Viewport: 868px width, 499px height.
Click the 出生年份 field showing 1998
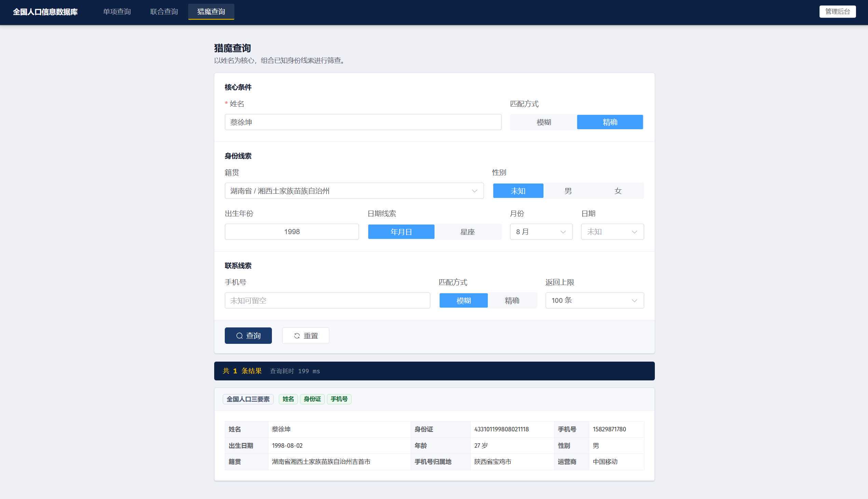(292, 232)
